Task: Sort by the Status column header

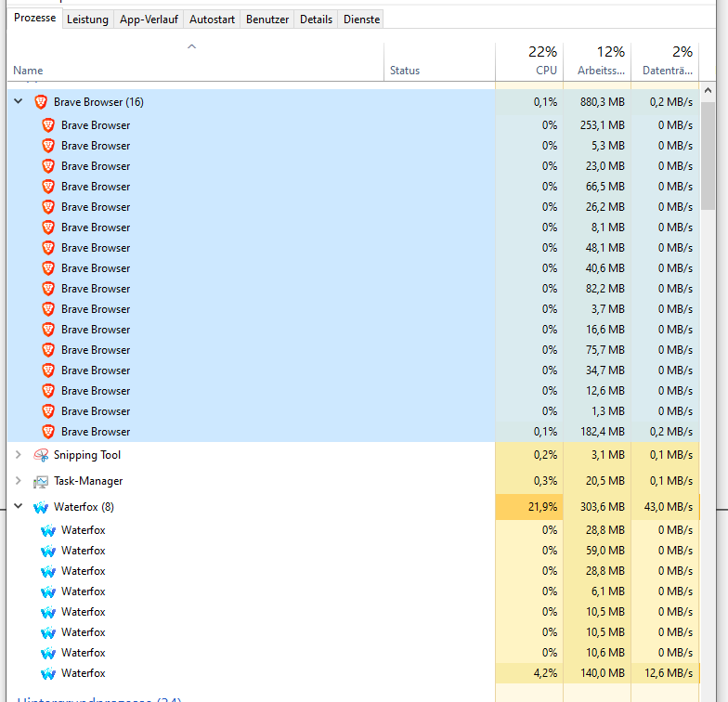Action: [x=440, y=61]
